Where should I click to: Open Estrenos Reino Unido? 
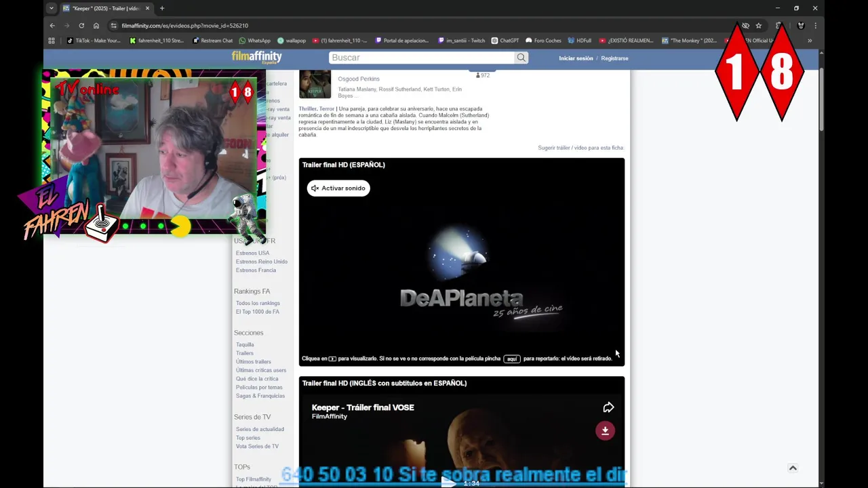point(262,262)
